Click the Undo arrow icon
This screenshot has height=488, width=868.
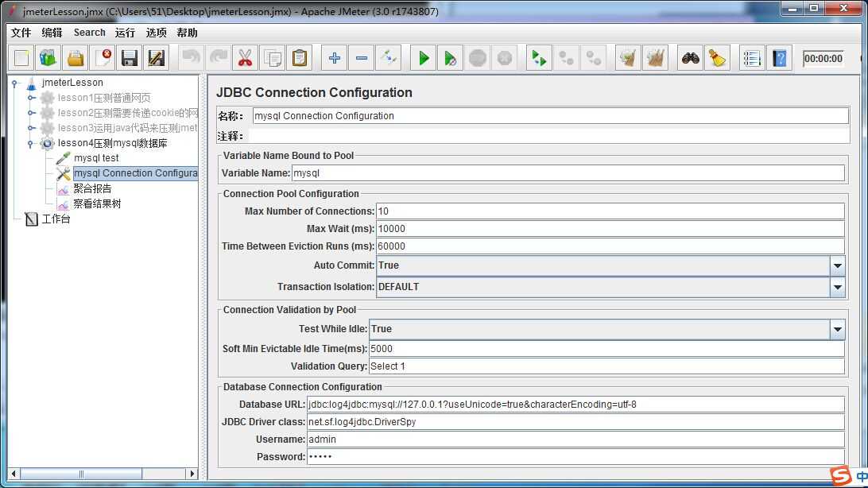pos(191,58)
